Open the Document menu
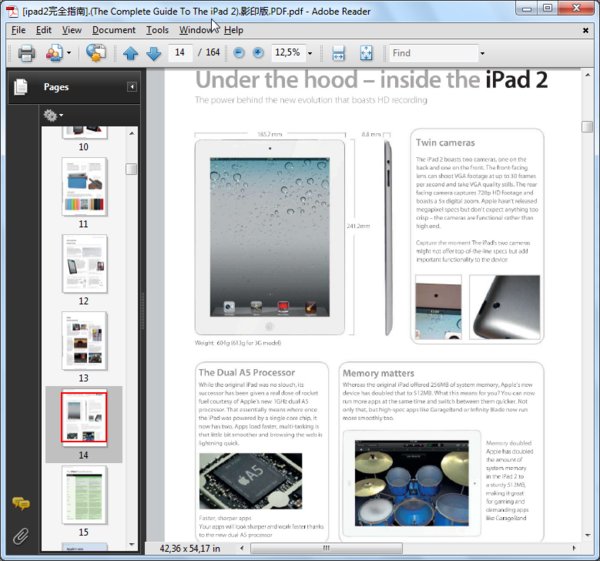The width and height of the screenshot is (600, 561). point(114,30)
